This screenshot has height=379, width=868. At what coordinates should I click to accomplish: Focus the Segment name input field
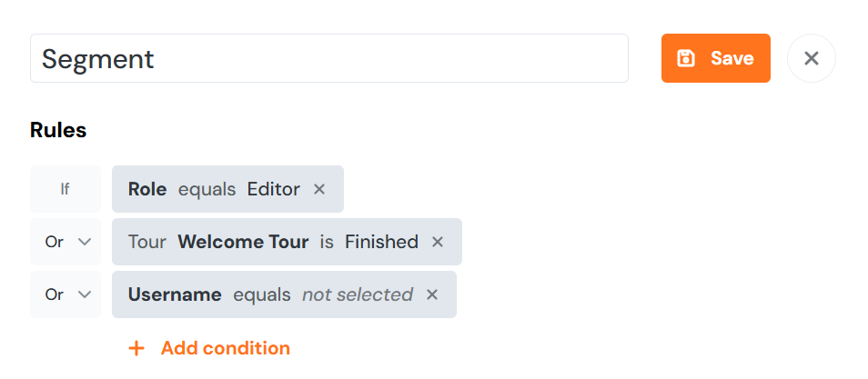pyautogui.click(x=329, y=58)
